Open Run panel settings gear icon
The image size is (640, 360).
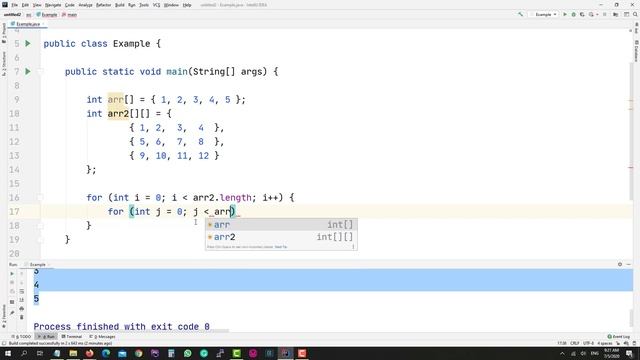pos(620,264)
